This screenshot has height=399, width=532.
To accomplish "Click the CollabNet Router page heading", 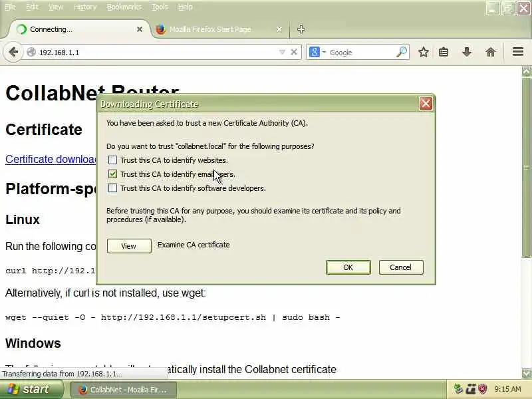I will pyautogui.click(x=51, y=92).
